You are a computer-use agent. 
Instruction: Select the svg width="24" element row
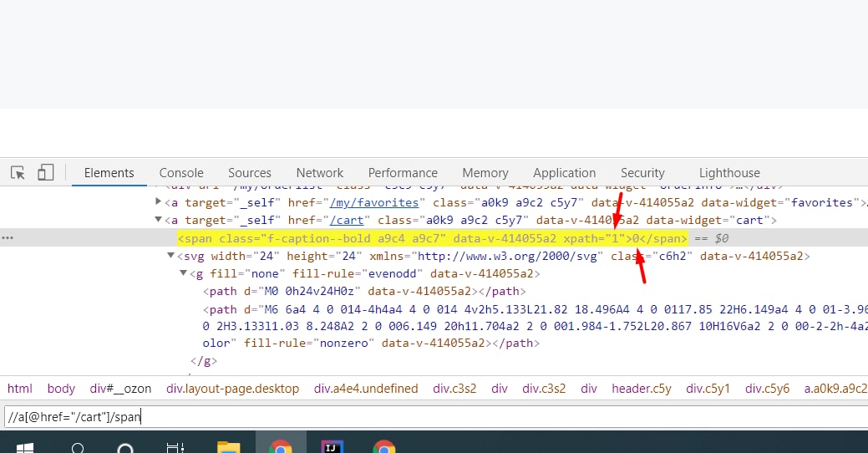pos(493,256)
